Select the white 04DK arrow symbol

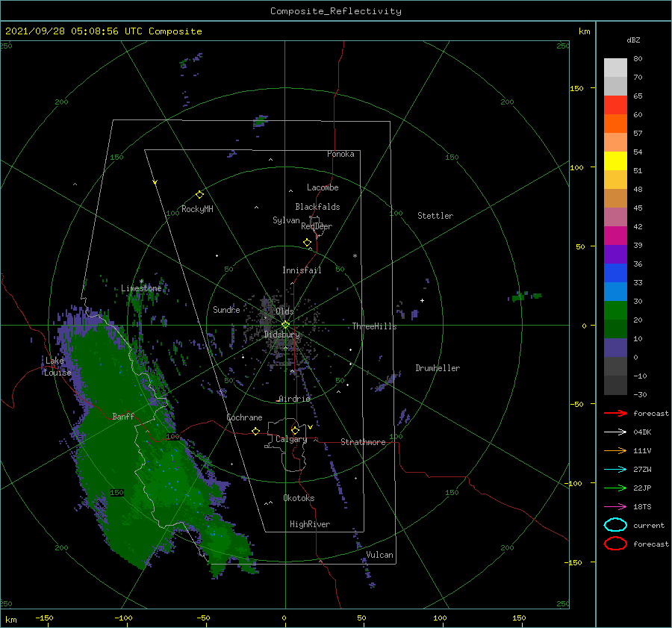coord(615,432)
